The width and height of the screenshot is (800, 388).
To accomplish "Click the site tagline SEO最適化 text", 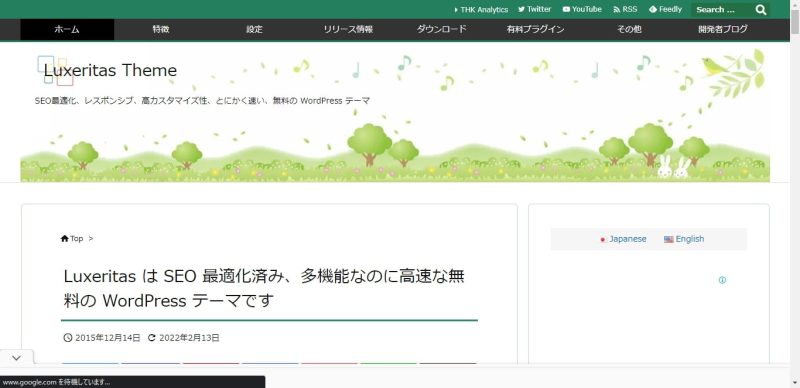I will pos(202,101).
